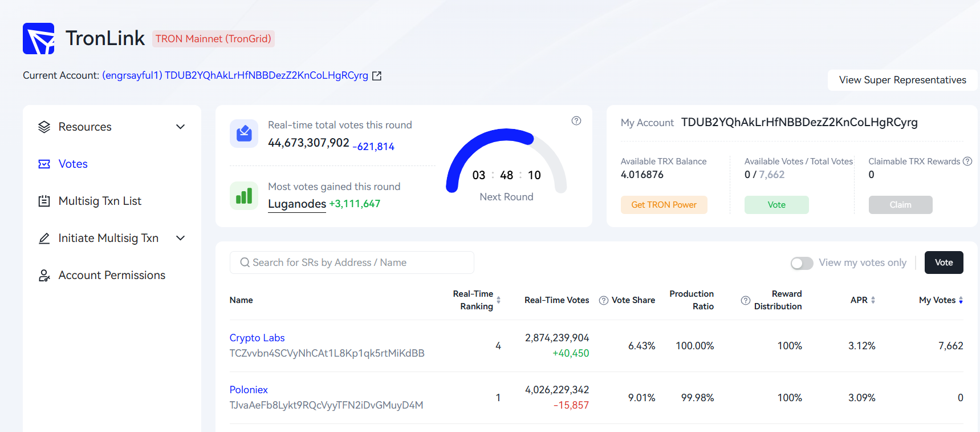
Task: Click Crypto Labs production ratio 100.00%
Action: (x=695, y=346)
